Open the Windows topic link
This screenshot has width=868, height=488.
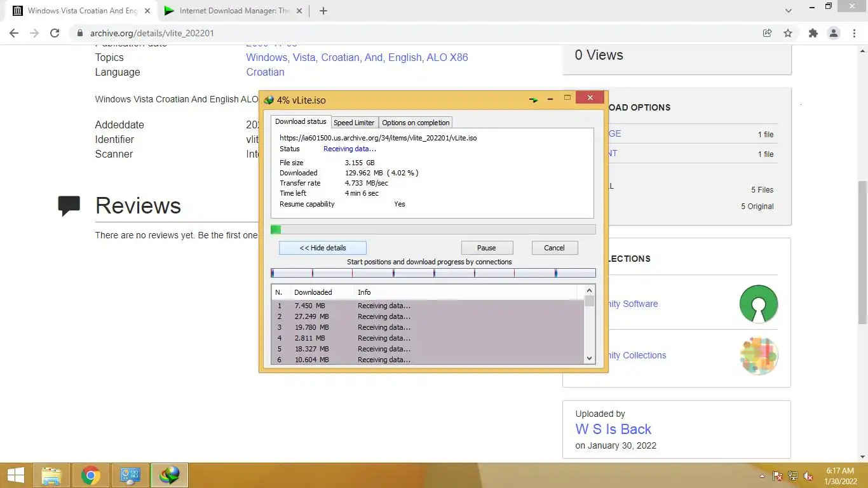coord(268,57)
